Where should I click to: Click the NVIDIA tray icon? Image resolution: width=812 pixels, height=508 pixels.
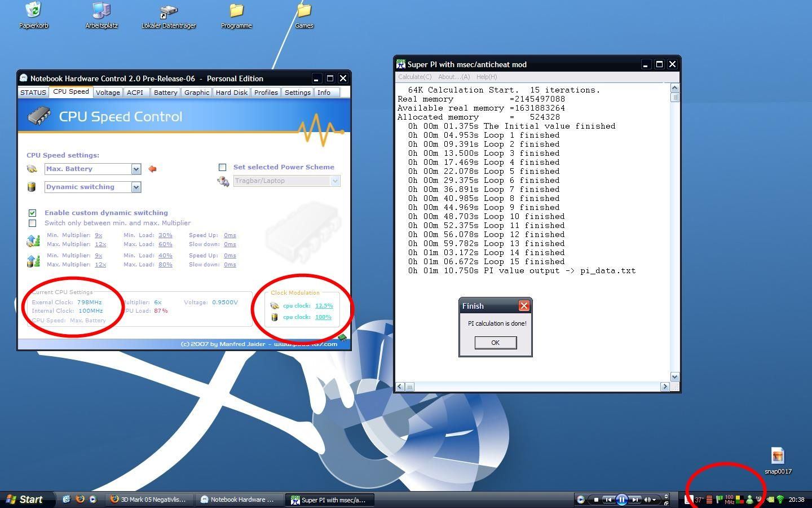click(770, 500)
